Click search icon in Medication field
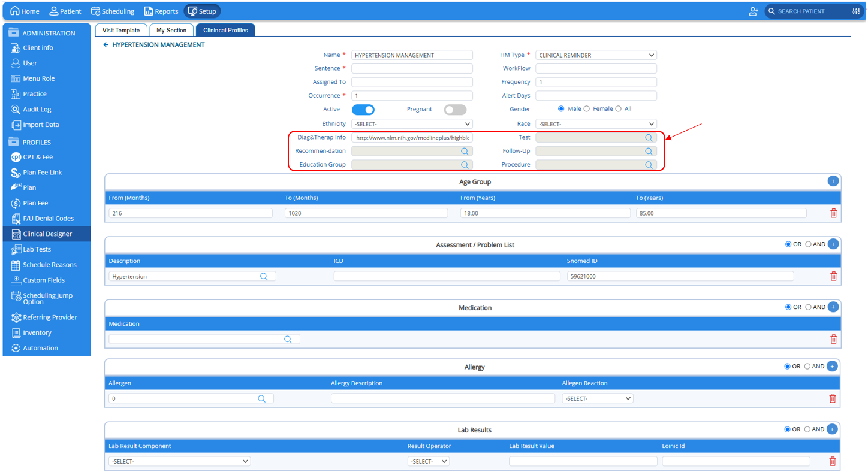The height and width of the screenshot is (475, 868). pos(288,339)
